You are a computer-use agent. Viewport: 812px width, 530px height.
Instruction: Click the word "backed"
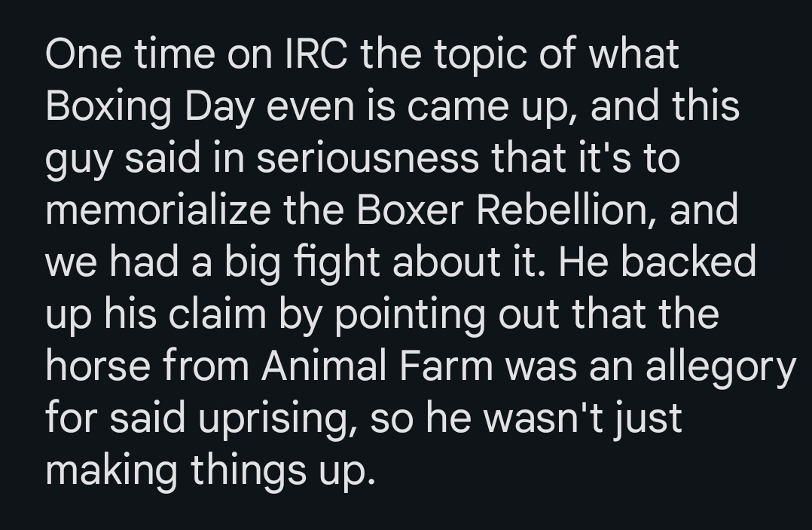pyautogui.click(x=688, y=262)
